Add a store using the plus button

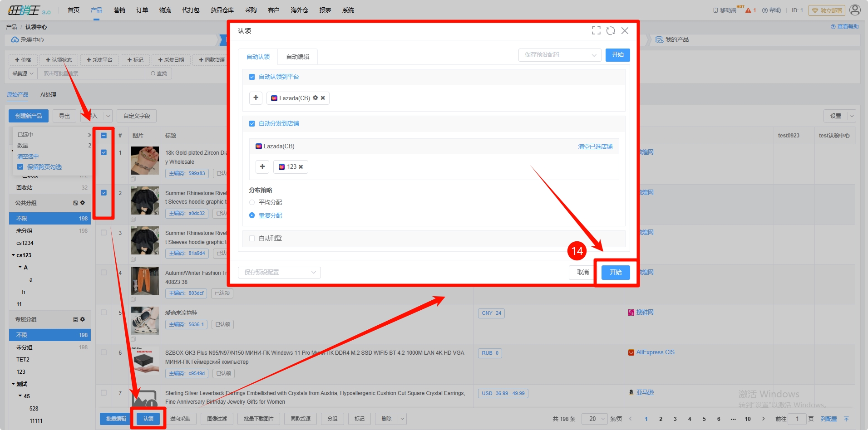tap(262, 167)
